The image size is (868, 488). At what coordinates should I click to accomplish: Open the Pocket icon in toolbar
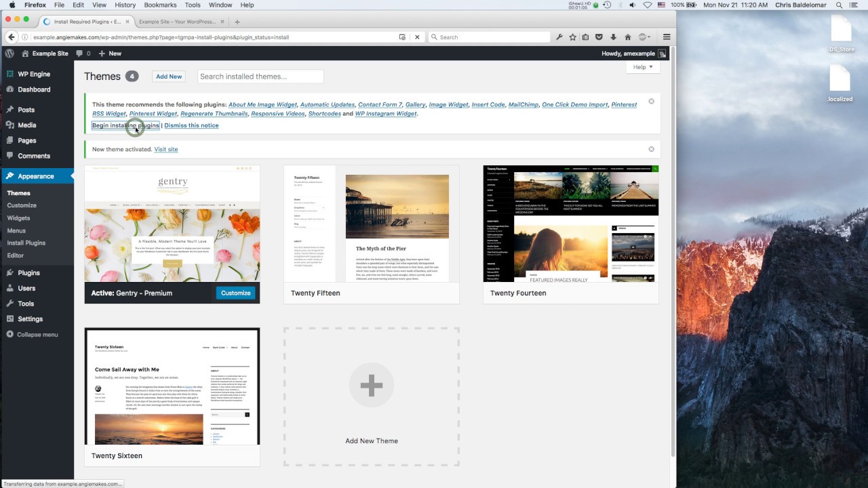pyautogui.click(x=599, y=37)
